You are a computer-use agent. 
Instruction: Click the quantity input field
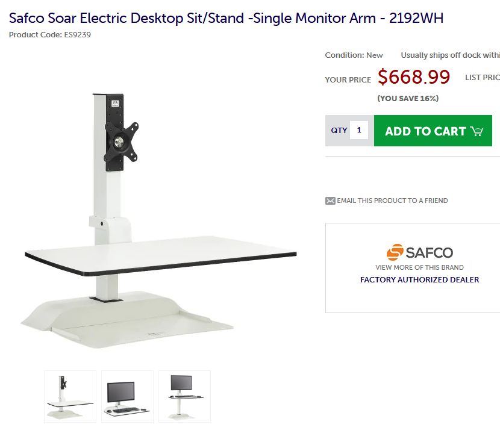pos(359,130)
